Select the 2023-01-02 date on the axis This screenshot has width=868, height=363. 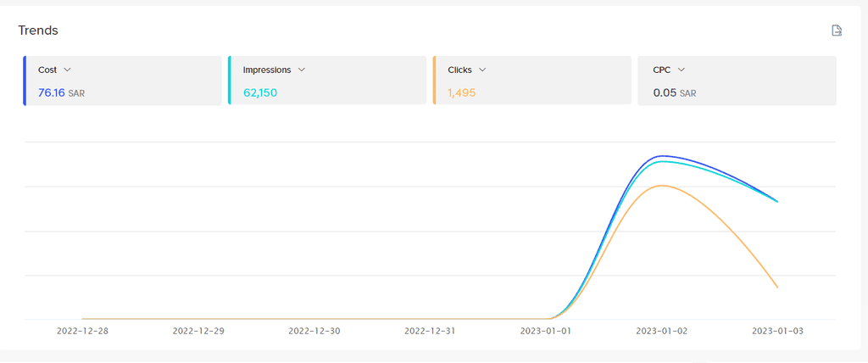coord(661,331)
